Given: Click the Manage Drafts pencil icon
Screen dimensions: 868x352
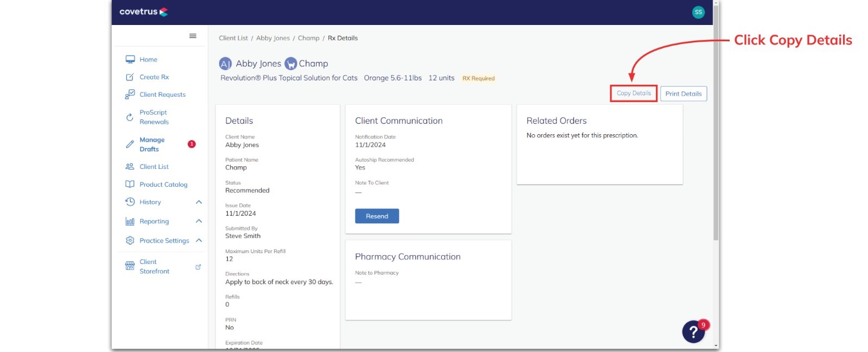Looking at the screenshot, I should 130,144.
